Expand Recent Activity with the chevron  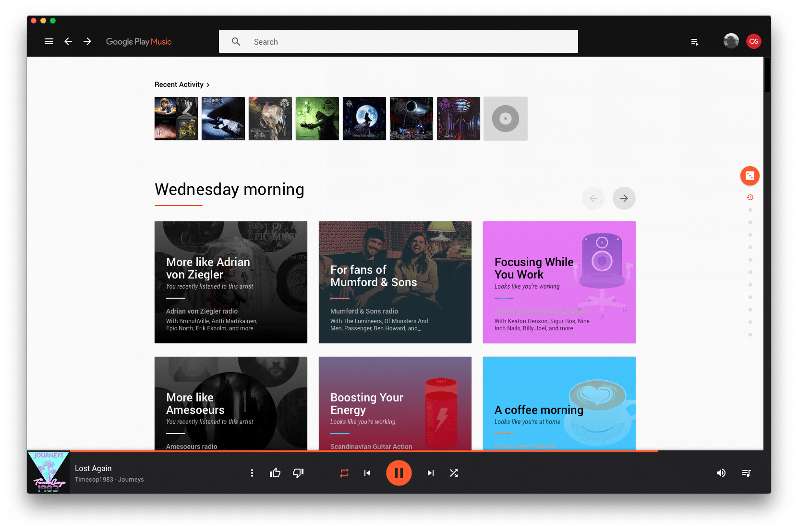click(x=208, y=85)
